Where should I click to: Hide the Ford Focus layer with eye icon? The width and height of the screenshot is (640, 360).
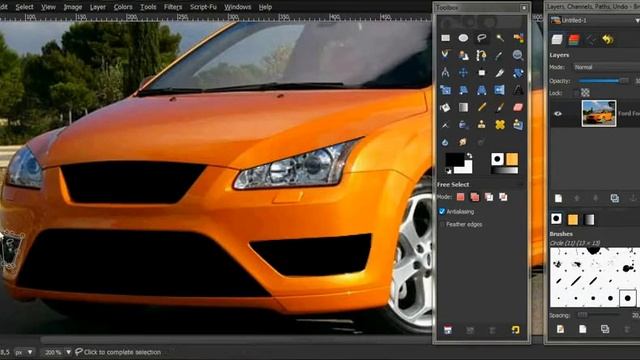[x=558, y=113]
